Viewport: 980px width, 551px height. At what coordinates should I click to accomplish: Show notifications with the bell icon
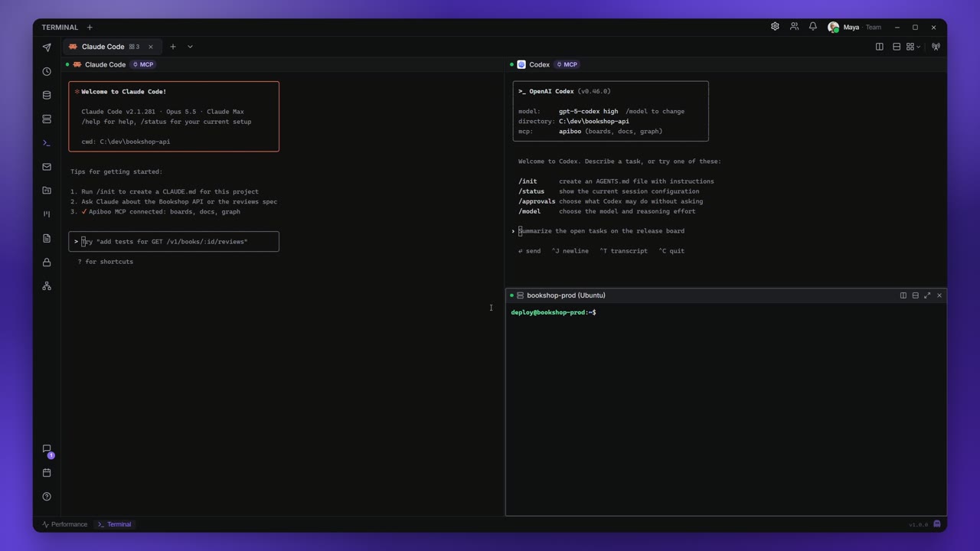tap(813, 27)
